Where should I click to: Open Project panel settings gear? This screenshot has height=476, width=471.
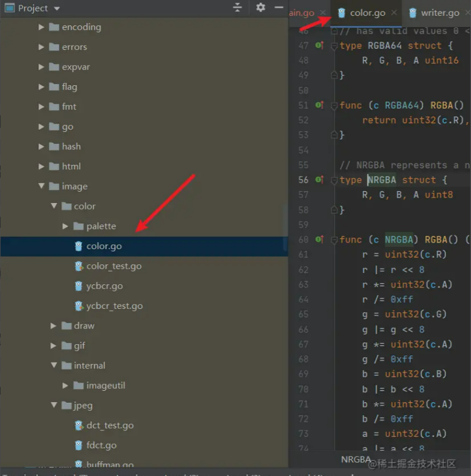tap(260, 7)
